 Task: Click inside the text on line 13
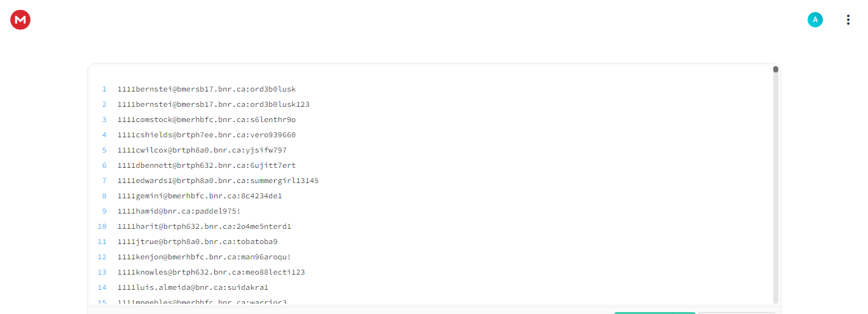point(211,272)
